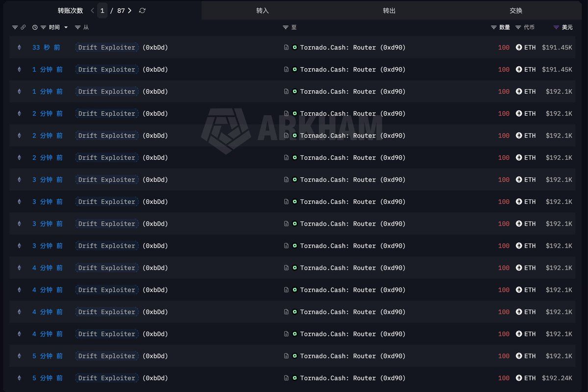Open the 时间 column filter icon
This screenshot has width=588, height=392.
pyautogui.click(x=43, y=27)
